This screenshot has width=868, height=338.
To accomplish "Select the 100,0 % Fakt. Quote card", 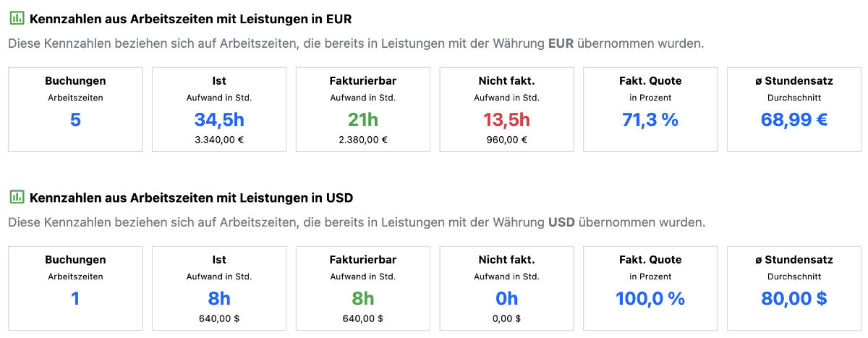I will 650,287.
